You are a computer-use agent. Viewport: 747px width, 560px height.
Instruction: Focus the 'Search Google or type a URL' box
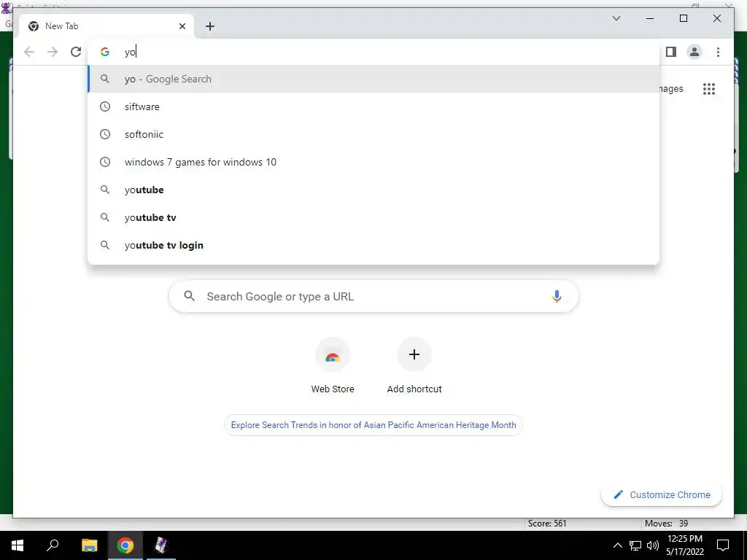pos(373,296)
